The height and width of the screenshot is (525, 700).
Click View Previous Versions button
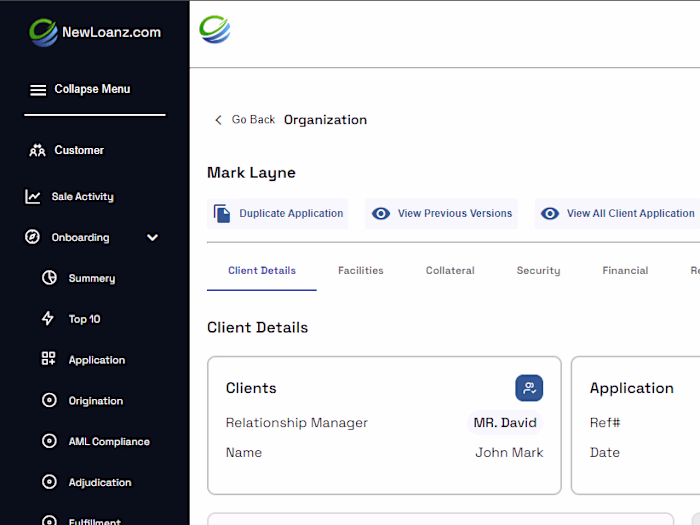(442, 214)
